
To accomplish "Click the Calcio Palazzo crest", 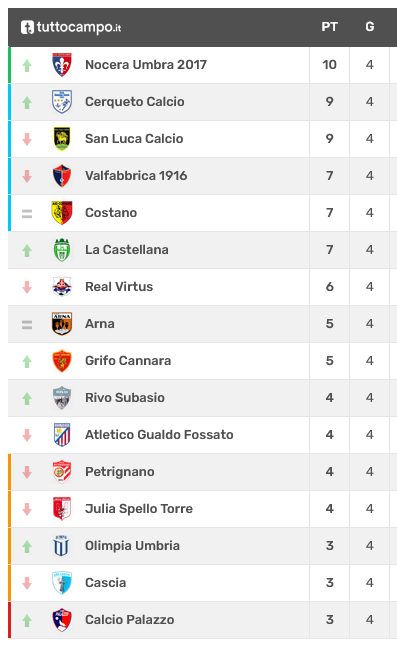I will coord(62,620).
